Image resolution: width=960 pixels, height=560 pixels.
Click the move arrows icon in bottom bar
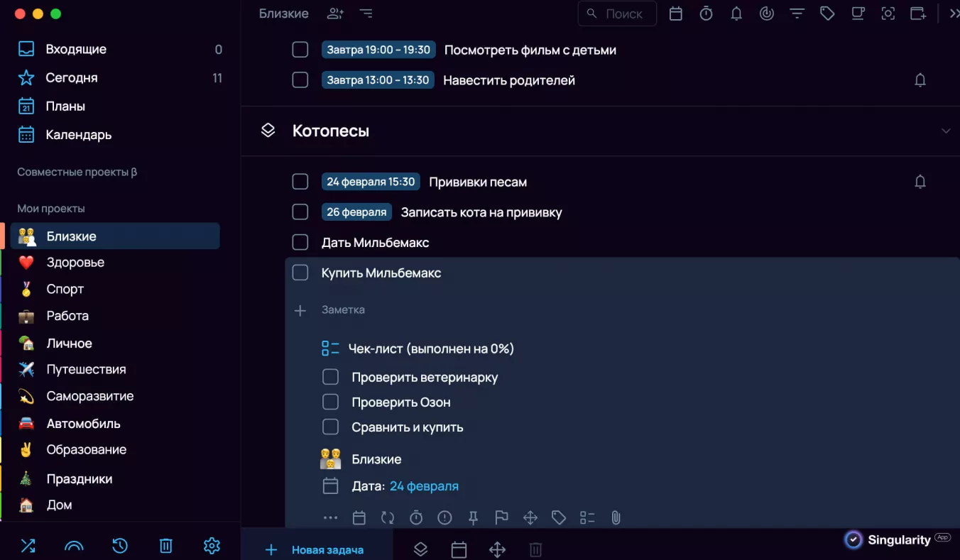coord(498,549)
